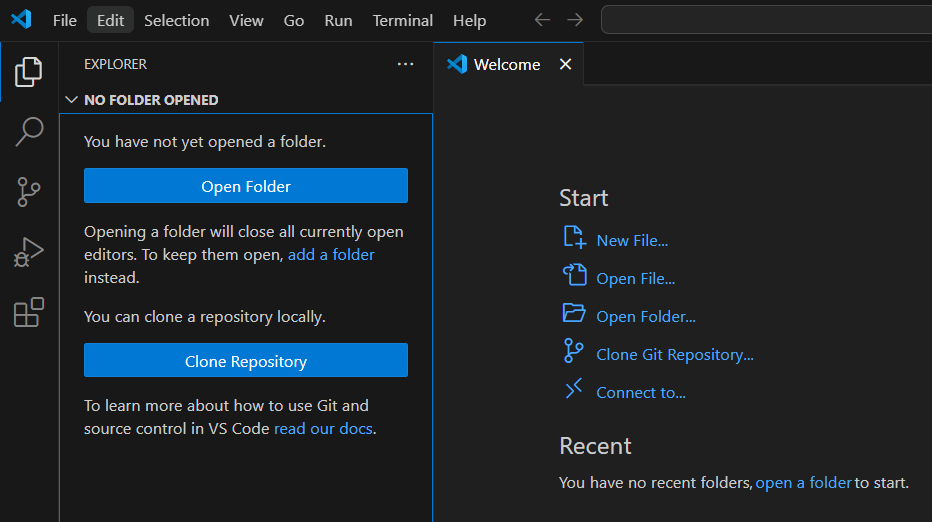932x522 pixels.
Task: Open the Edit menu
Action: (x=111, y=20)
